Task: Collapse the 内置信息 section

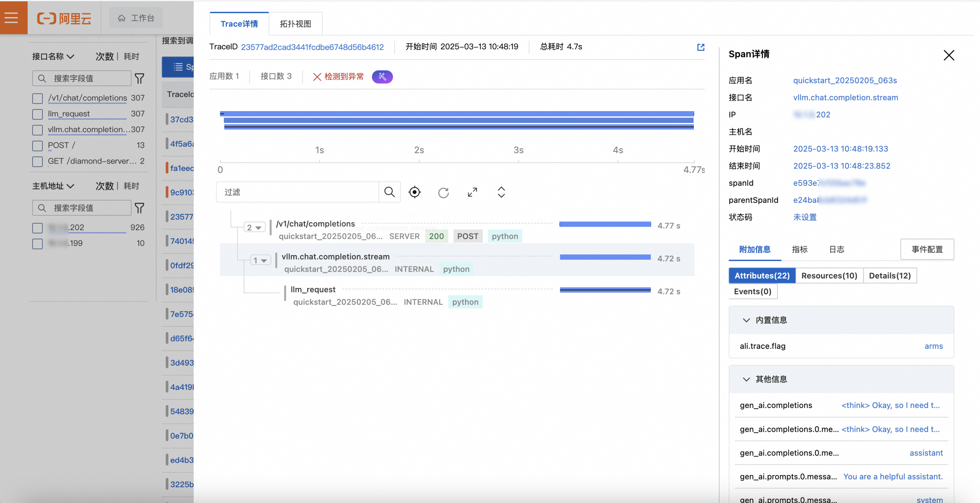Action: tap(746, 320)
